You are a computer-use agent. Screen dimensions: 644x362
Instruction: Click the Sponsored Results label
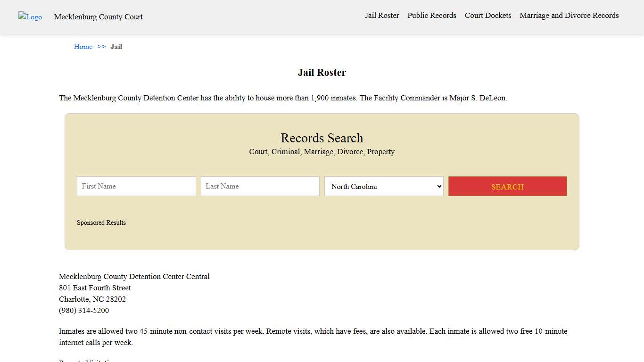coord(101,222)
